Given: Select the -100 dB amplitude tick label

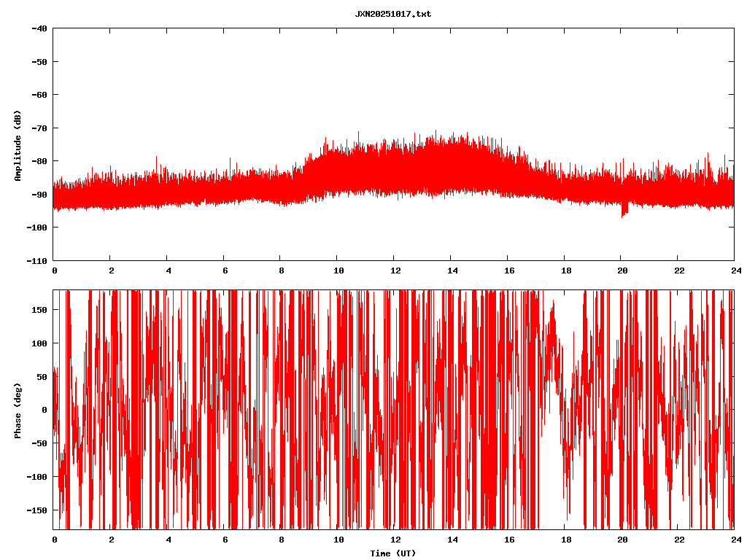Looking at the screenshot, I should click(36, 227).
